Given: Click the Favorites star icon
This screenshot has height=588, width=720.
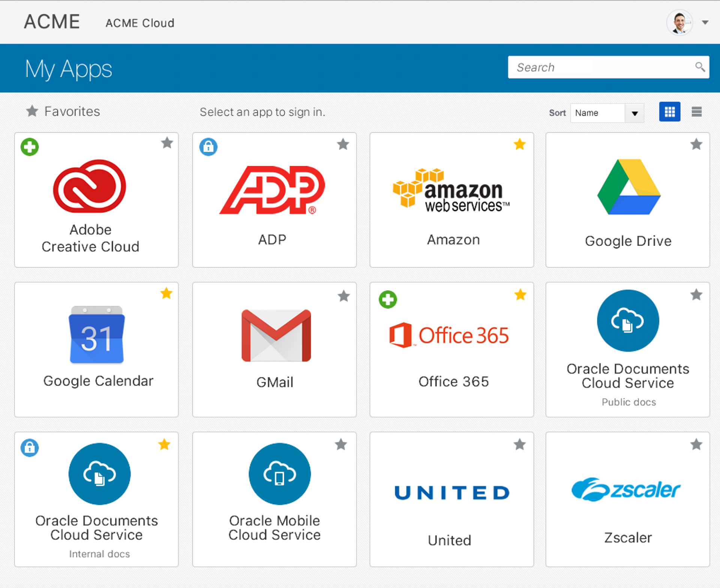Looking at the screenshot, I should 32,111.
